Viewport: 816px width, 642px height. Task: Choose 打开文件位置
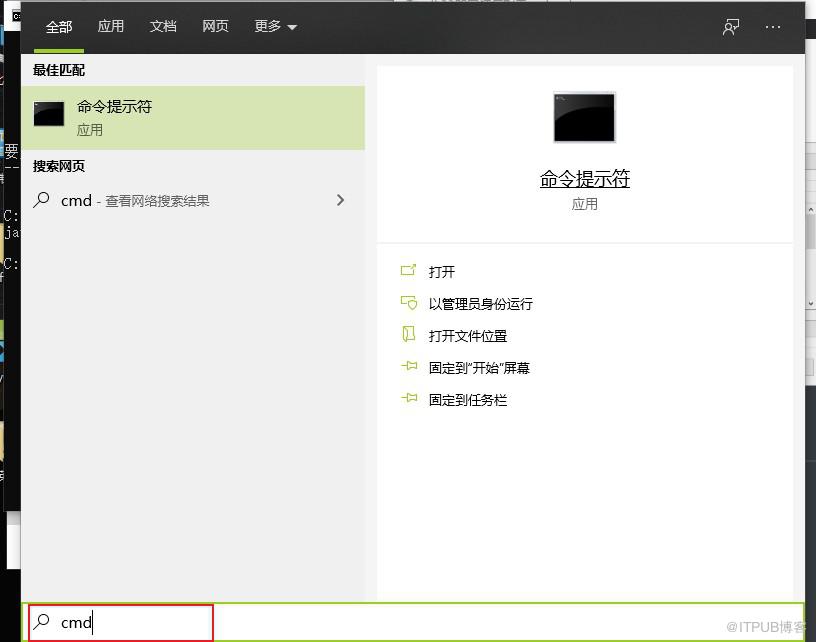pos(467,336)
